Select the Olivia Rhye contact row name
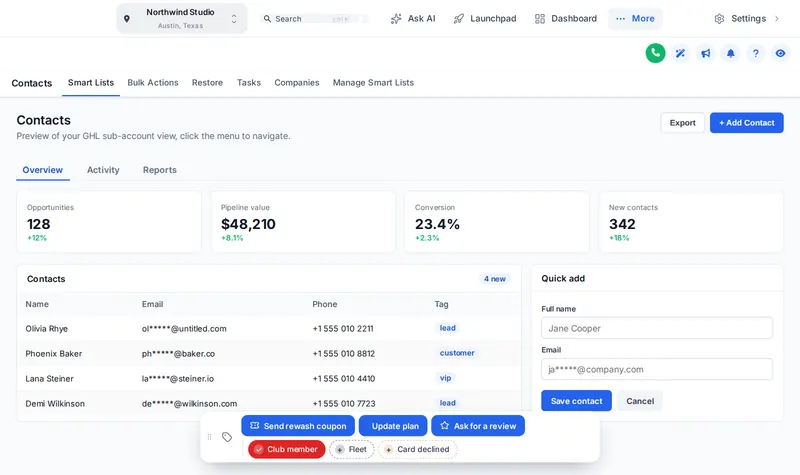Viewport: 800px width, 475px height. pos(46,329)
